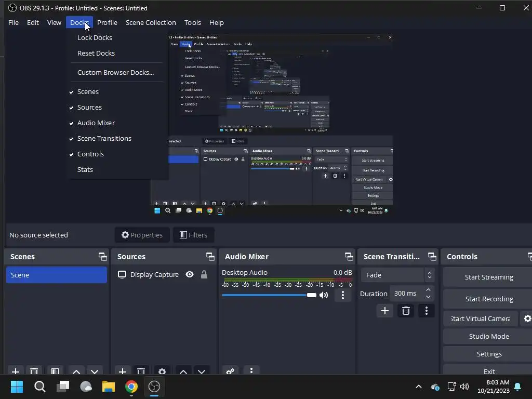Open scene filters icon in Scenes dock
The width and height of the screenshot is (532, 399).
pos(55,371)
